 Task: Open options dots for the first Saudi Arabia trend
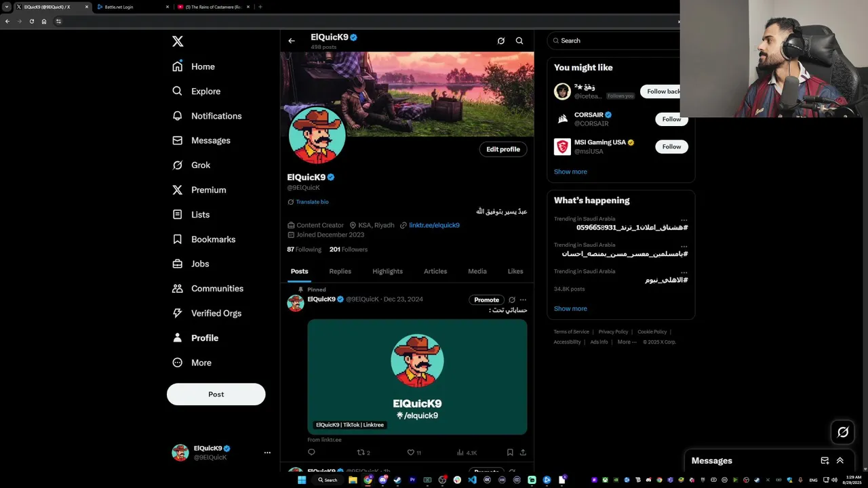[684, 220]
